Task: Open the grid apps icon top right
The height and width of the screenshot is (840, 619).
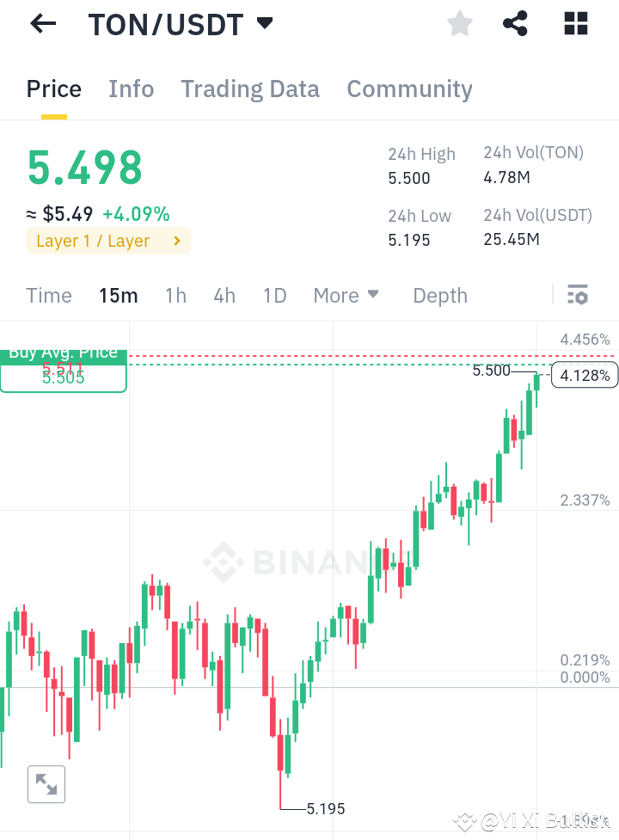Action: pyautogui.click(x=574, y=23)
